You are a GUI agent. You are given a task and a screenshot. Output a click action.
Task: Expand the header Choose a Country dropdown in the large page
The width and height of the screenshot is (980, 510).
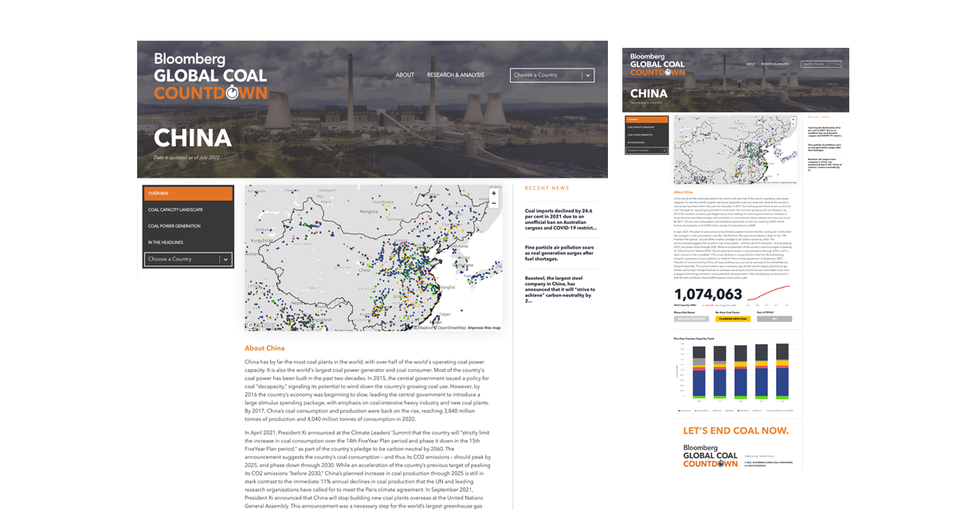pos(552,75)
